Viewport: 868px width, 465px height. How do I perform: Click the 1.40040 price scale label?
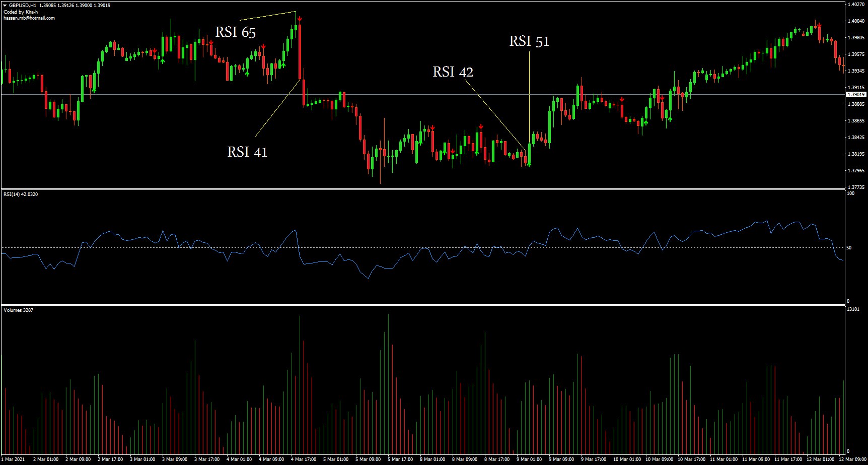click(856, 21)
